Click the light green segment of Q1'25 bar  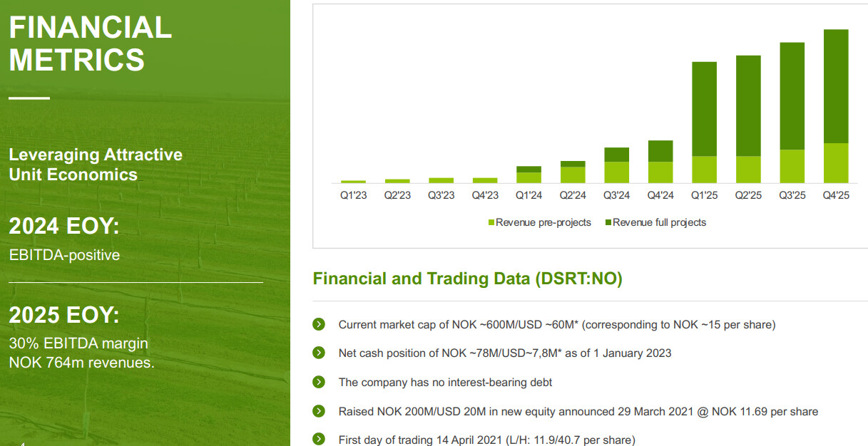[705, 170]
